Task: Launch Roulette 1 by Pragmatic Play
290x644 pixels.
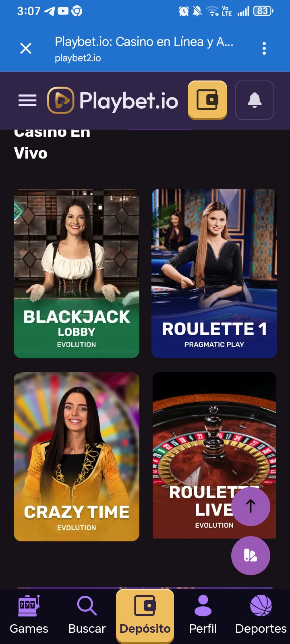Action: (214, 273)
